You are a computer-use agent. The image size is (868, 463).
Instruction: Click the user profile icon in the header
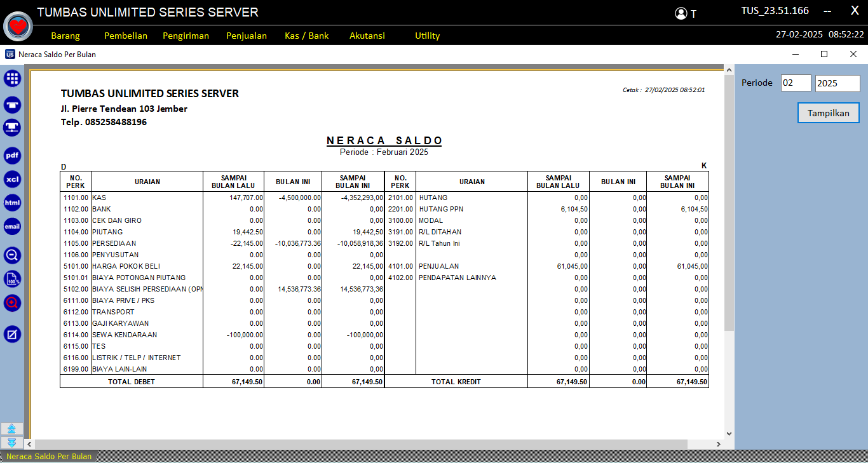pos(681,13)
